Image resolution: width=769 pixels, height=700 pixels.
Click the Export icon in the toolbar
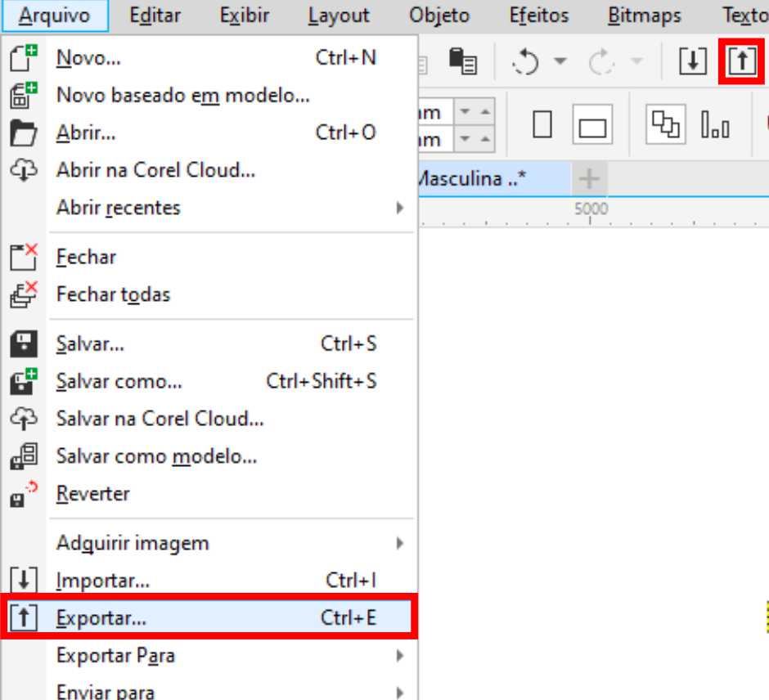tap(741, 61)
